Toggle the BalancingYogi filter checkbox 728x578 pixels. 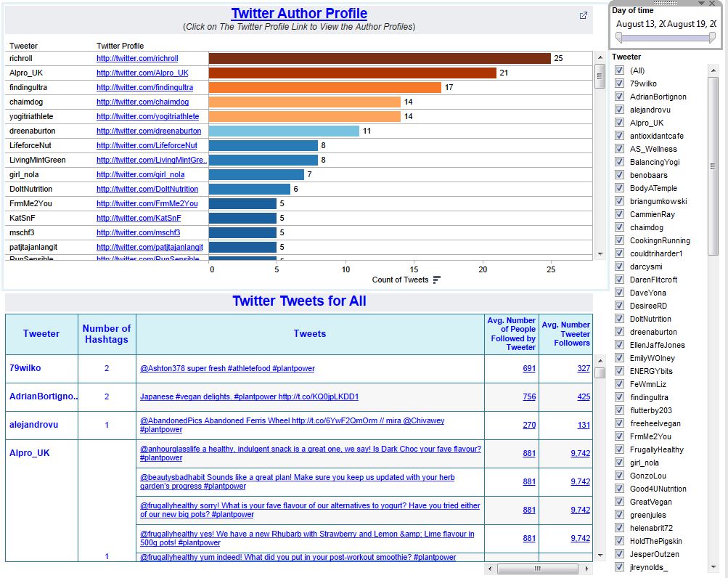pos(619,161)
